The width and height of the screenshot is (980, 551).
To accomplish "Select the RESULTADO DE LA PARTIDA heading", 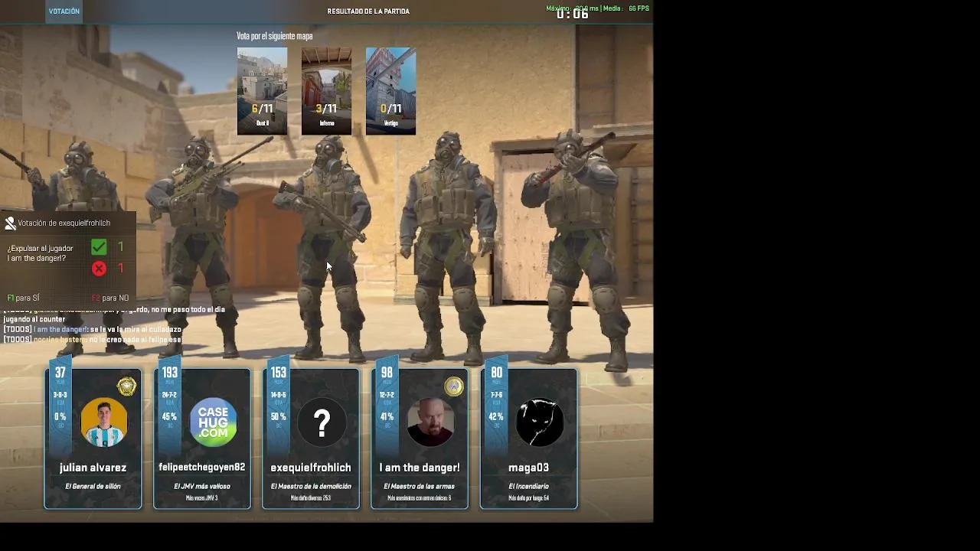I will point(368,11).
